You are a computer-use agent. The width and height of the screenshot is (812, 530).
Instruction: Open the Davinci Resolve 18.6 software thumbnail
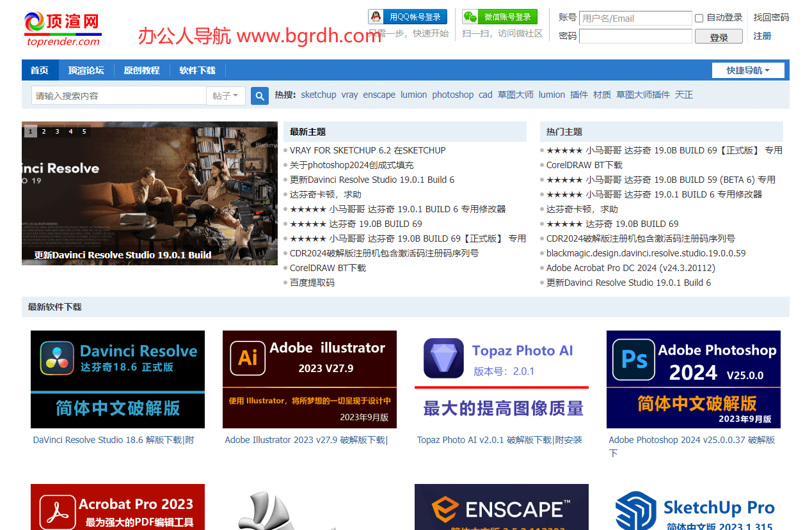point(118,379)
